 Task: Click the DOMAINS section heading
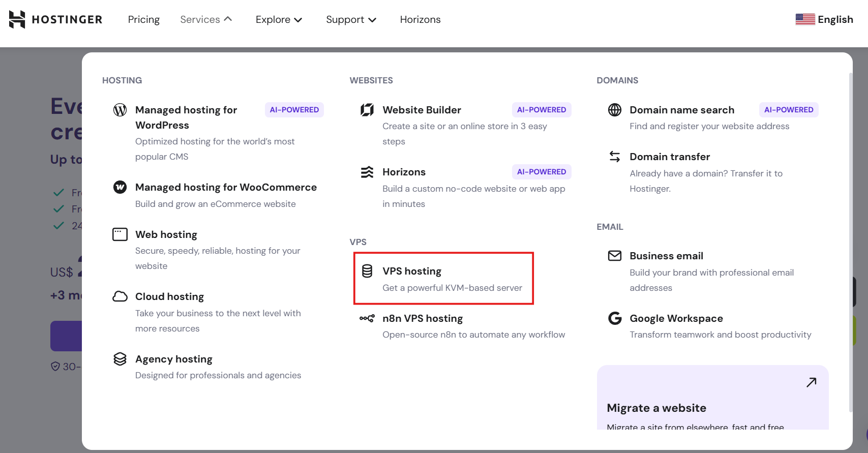click(617, 80)
